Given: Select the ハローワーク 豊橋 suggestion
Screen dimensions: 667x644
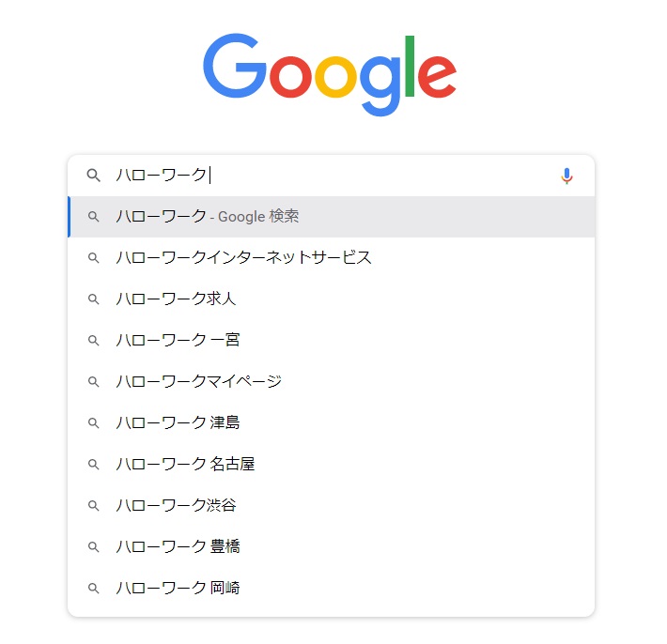Looking at the screenshot, I should click(332, 546).
